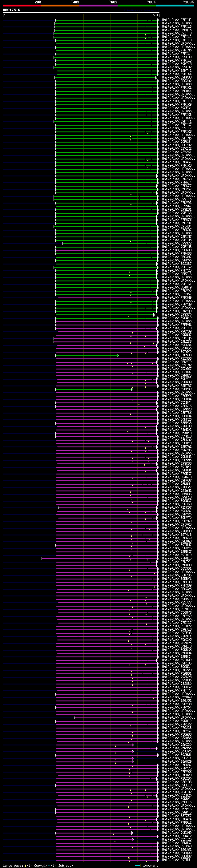Open hit UniRef100_Q9ZTT3
Viewport: 197px width, 868px height.
click(x=177, y=33)
